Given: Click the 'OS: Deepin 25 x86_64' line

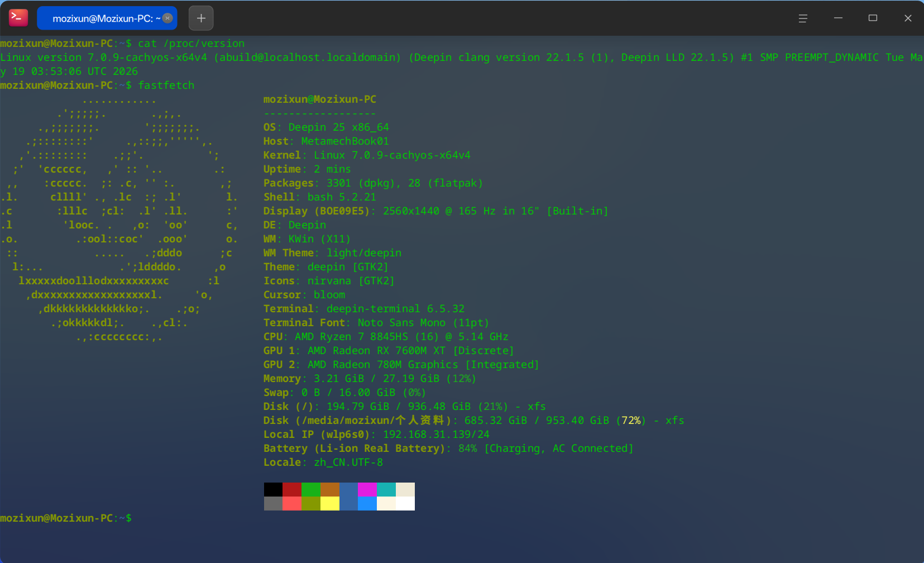Looking at the screenshot, I should tap(326, 127).
